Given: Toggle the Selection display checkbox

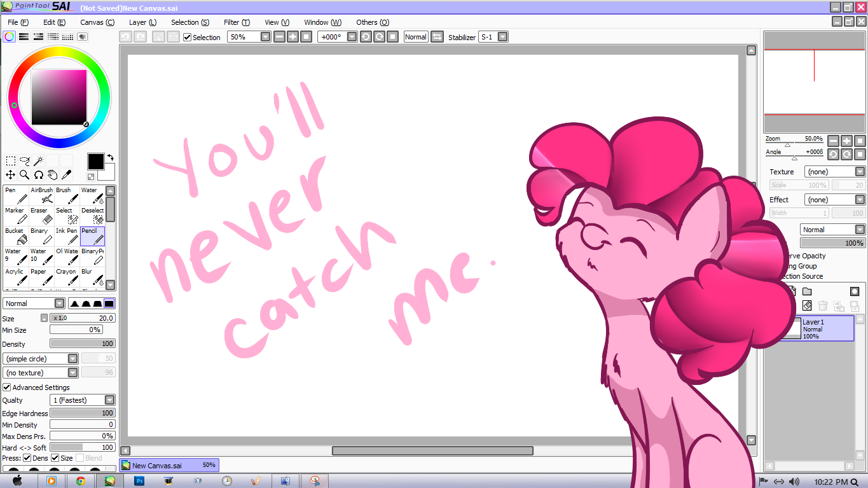Looking at the screenshot, I should (187, 38).
